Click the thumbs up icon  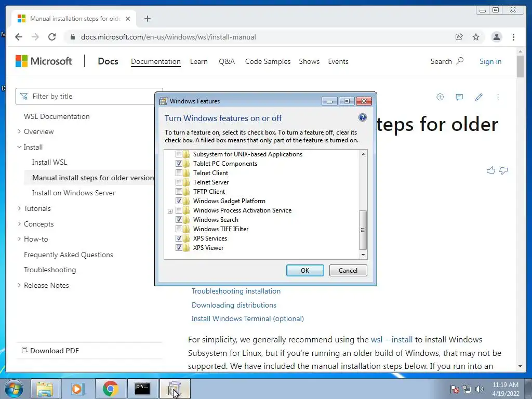(x=490, y=170)
